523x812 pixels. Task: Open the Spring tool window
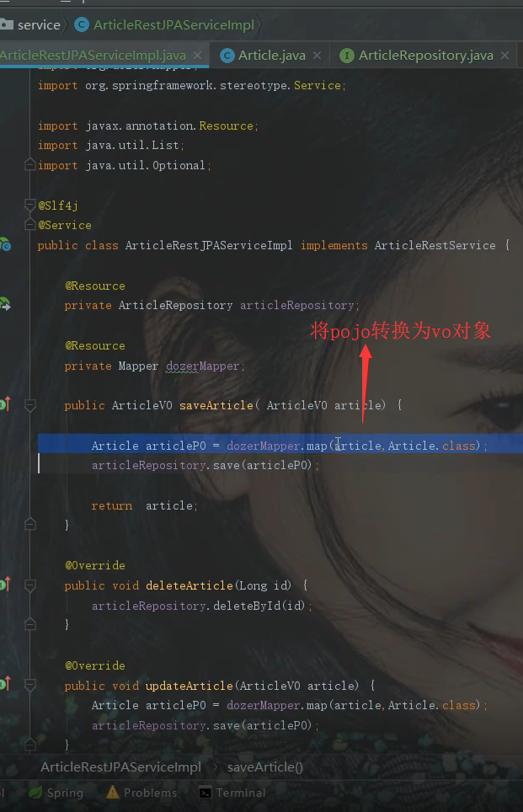click(56, 793)
